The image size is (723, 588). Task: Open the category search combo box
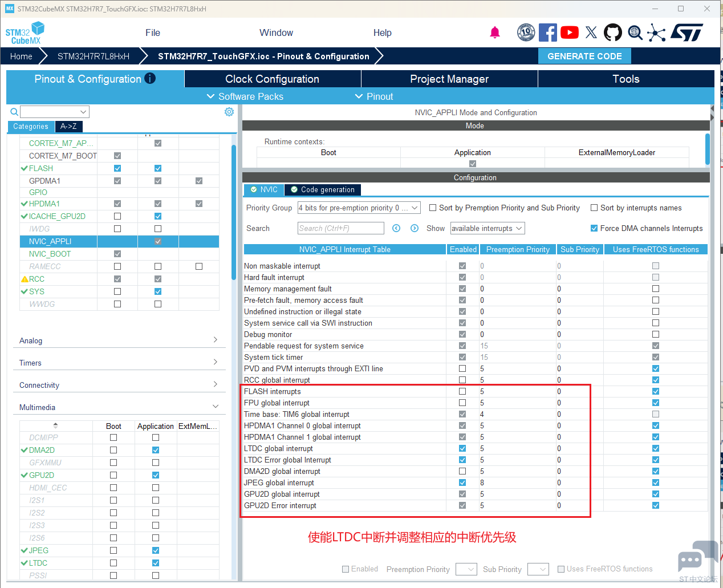(55, 112)
